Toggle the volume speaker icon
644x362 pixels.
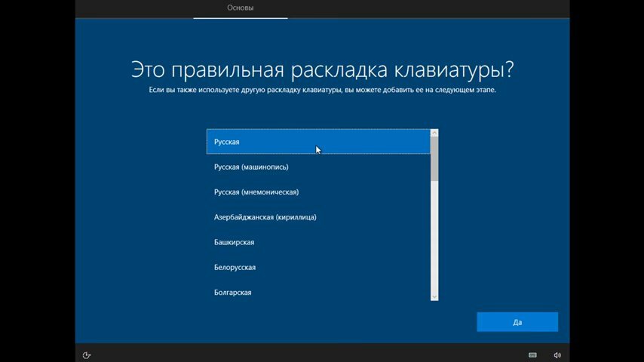point(557,355)
